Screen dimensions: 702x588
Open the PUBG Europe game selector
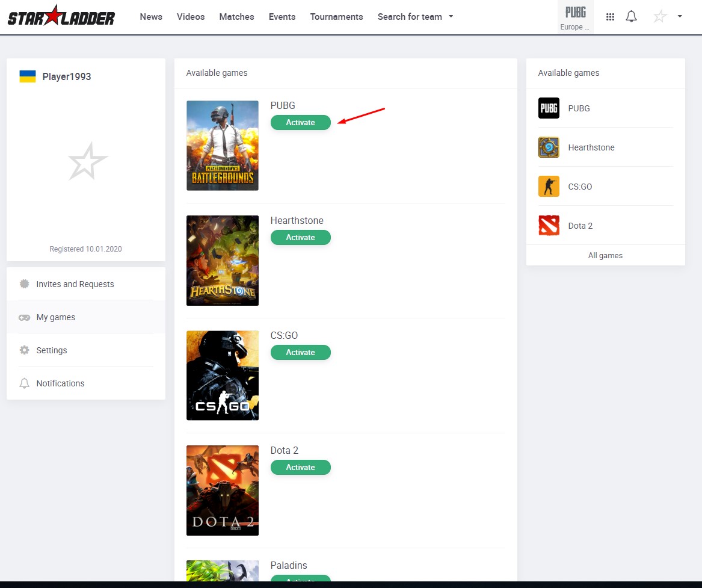(575, 17)
